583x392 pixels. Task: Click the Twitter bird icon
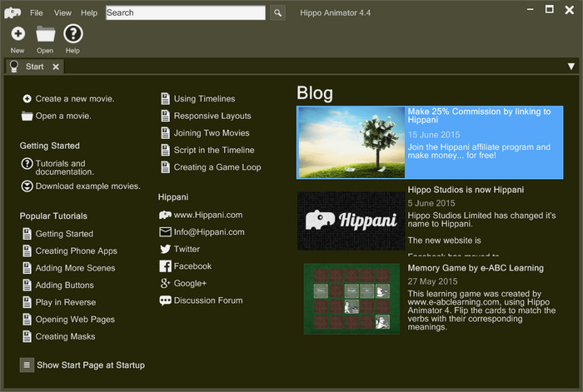[x=165, y=249]
